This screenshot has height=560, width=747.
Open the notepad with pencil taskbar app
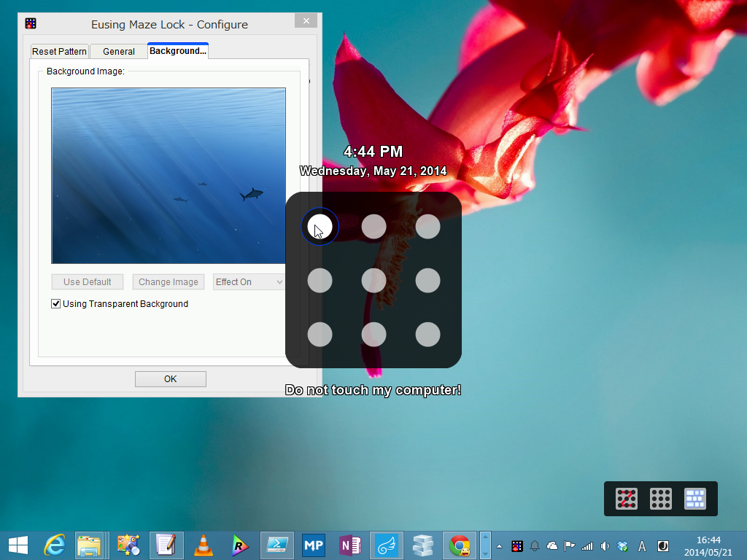166,545
